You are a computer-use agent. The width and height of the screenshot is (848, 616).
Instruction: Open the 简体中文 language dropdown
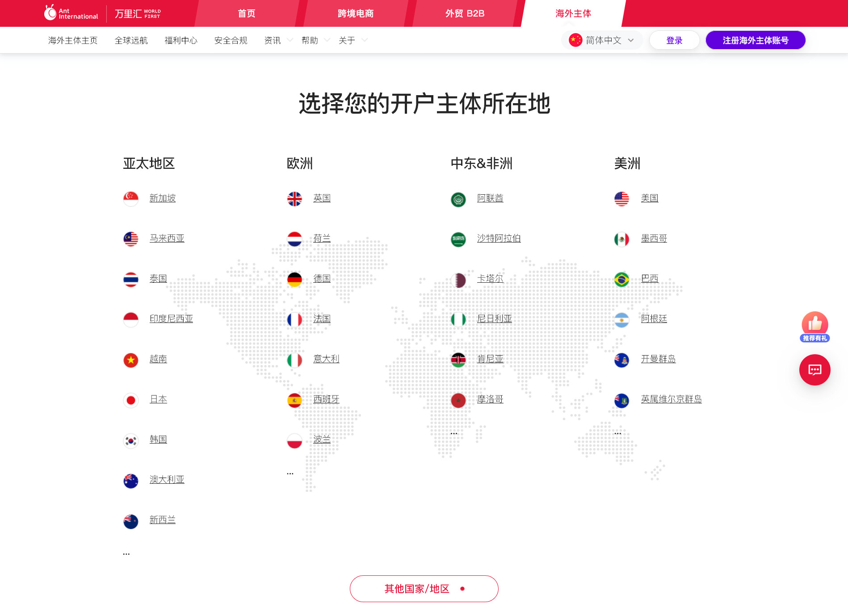tap(602, 40)
